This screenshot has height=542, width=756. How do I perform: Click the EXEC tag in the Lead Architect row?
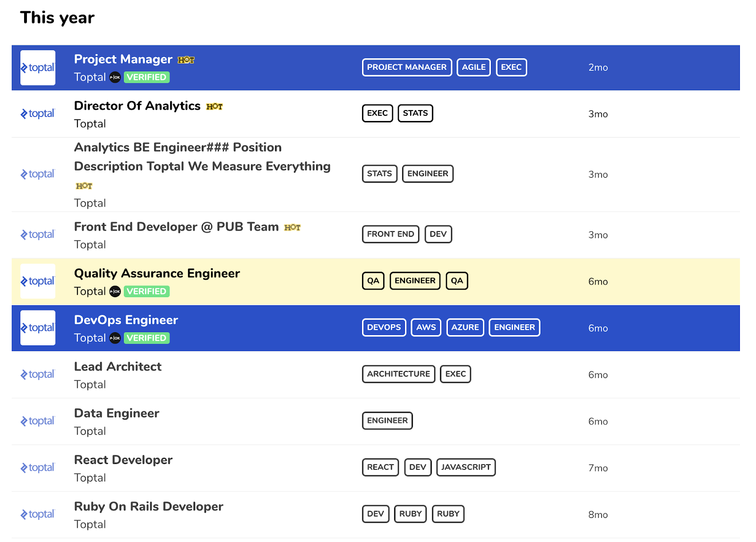click(455, 374)
